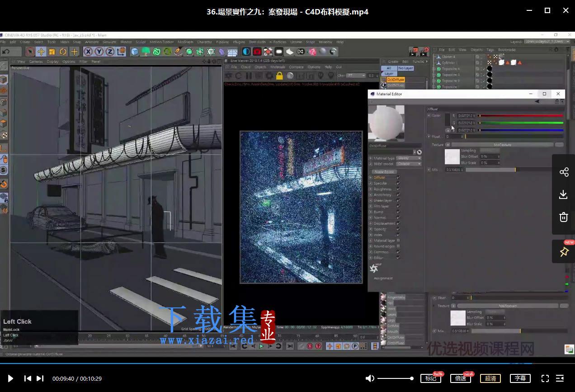575x392 pixels.
Task: Open Object Manager Tags menu
Action: coord(490,50)
